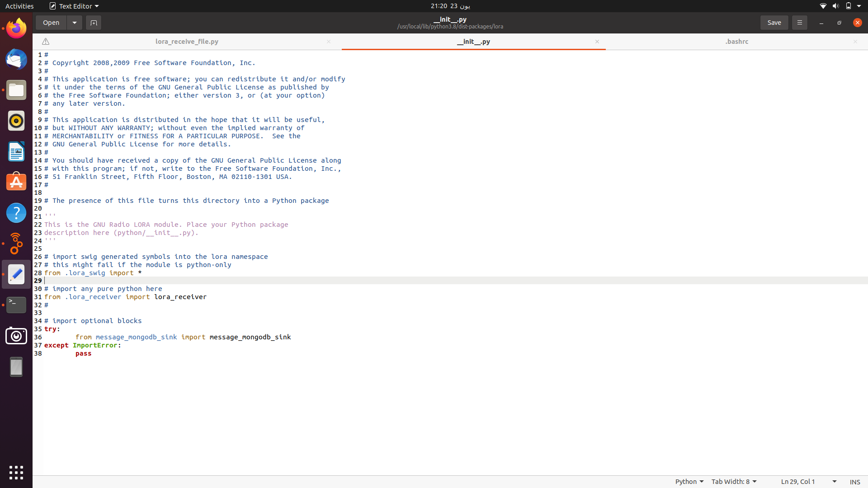Launch Rhythmbox music player from the dock
The image size is (868, 488).
(16, 121)
